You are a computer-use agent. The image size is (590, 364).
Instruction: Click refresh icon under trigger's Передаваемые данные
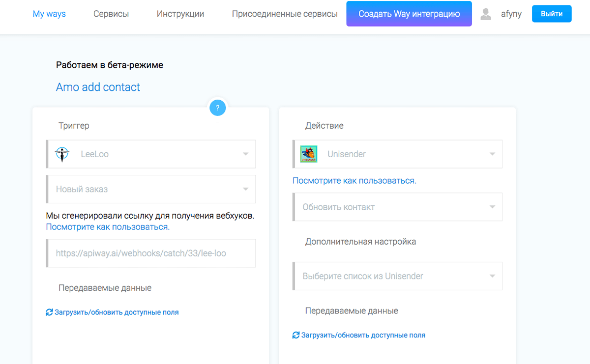(49, 312)
